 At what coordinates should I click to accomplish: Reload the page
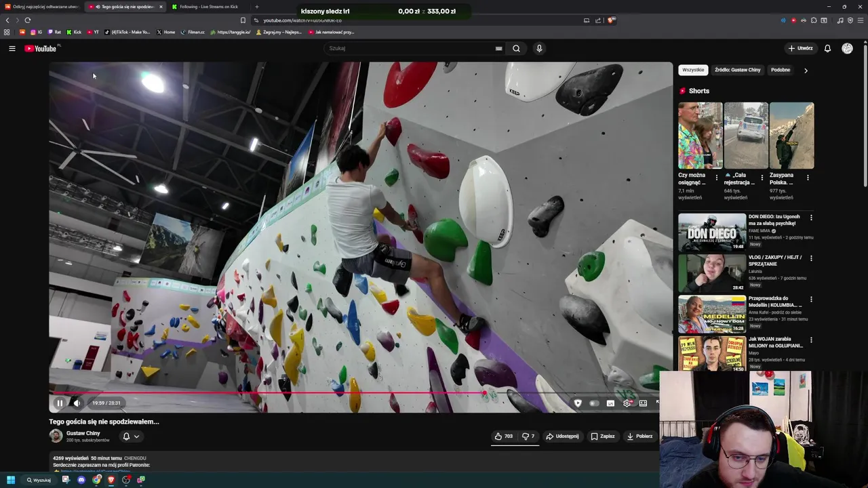[x=28, y=20]
